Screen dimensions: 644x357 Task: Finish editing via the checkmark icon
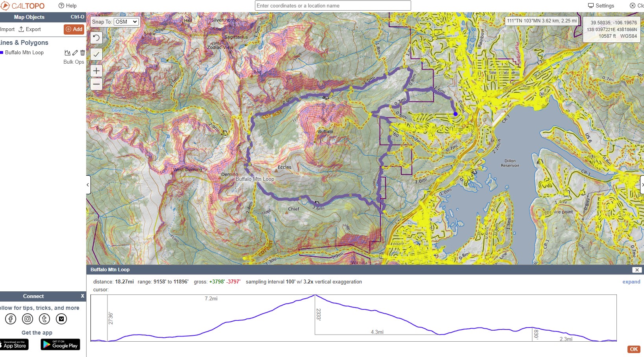click(96, 54)
